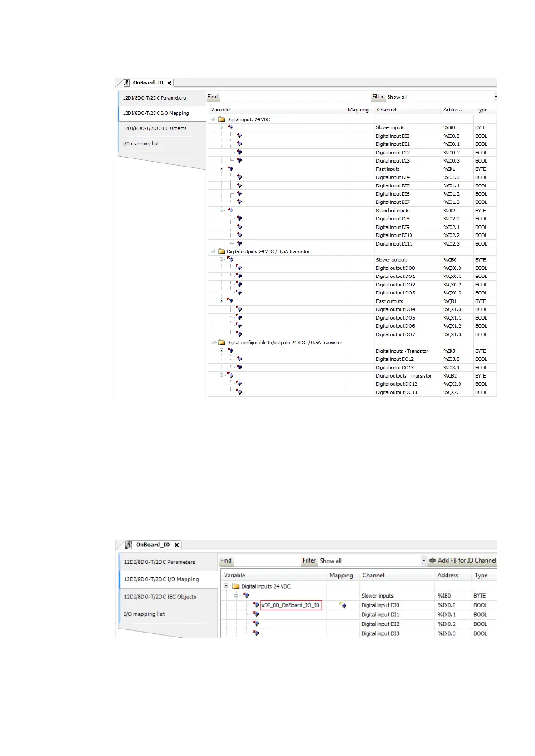The image size is (535, 756).
Task: Select 12DI/8DO-T/2DC I/O Mapping tab in upper window
Action: point(156,113)
